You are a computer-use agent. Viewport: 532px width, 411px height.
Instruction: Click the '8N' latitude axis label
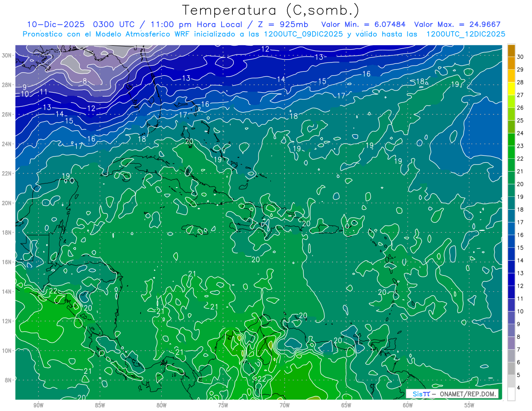[x=9, y=380]
